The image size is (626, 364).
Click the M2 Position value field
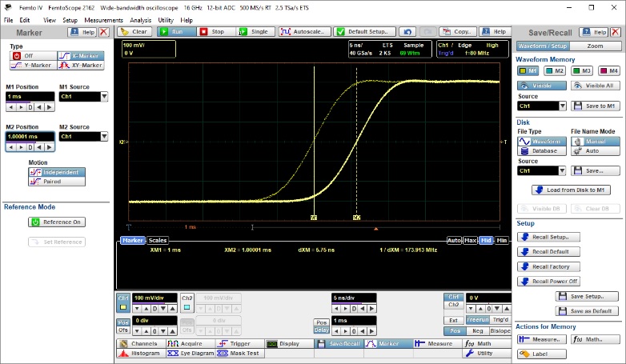(x=29, y=137)
